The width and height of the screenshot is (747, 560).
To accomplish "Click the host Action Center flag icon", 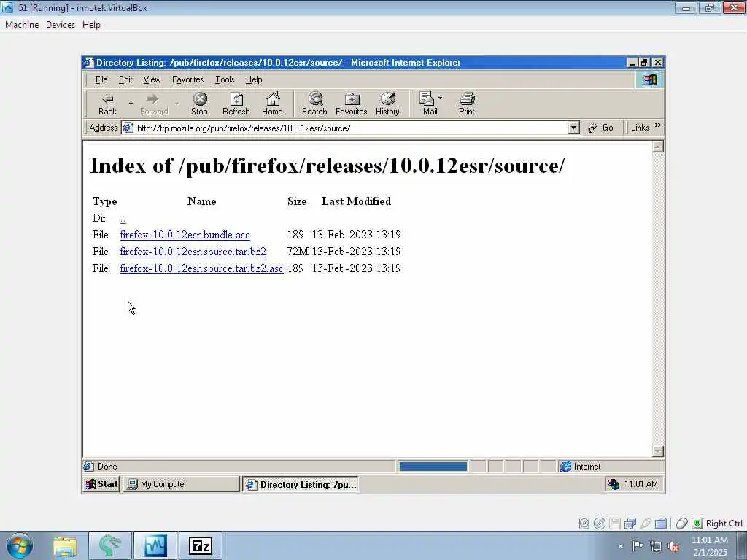I will point(638,546).
